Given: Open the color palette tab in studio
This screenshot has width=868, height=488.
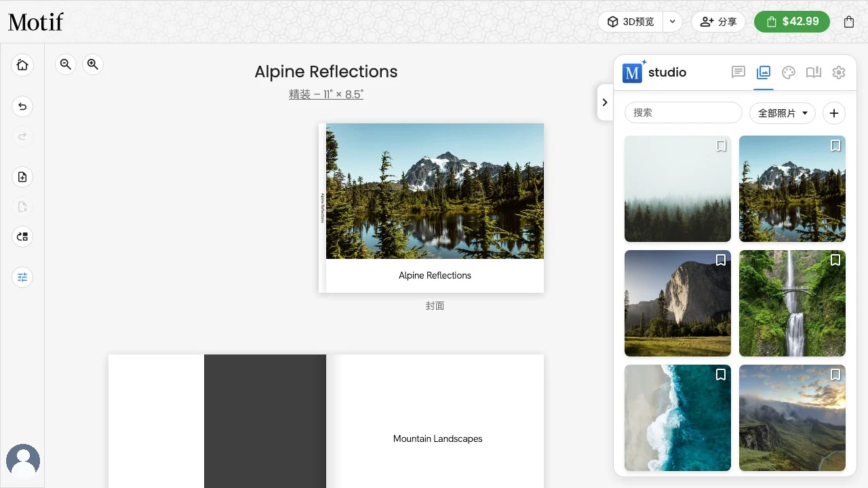Looking at the screenshot, I should coord(788,73).
